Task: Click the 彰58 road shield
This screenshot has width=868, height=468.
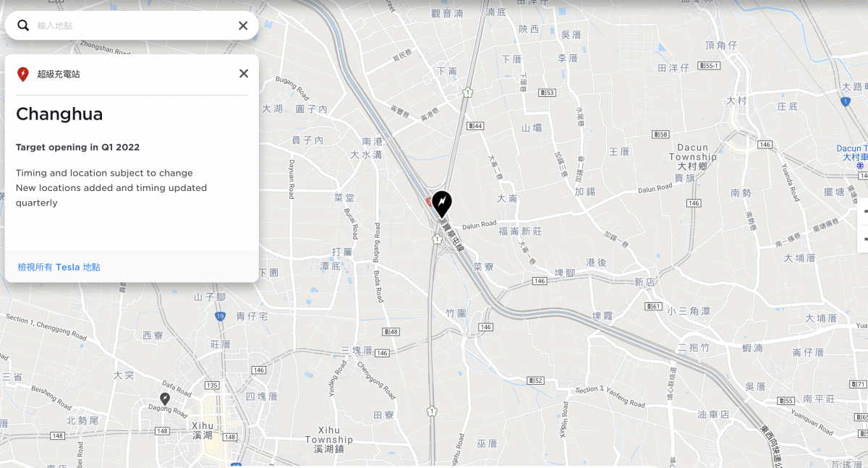Action: [x=660, y=134]
